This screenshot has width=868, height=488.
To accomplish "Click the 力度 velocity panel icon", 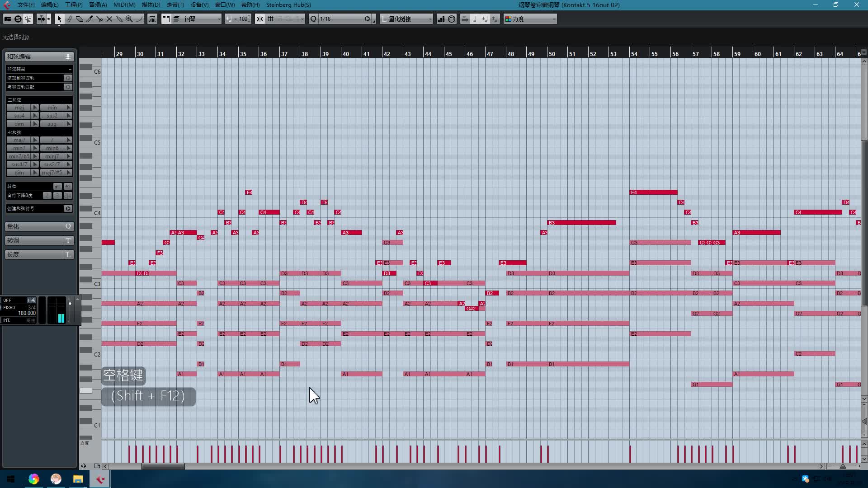I will (505, 19).
